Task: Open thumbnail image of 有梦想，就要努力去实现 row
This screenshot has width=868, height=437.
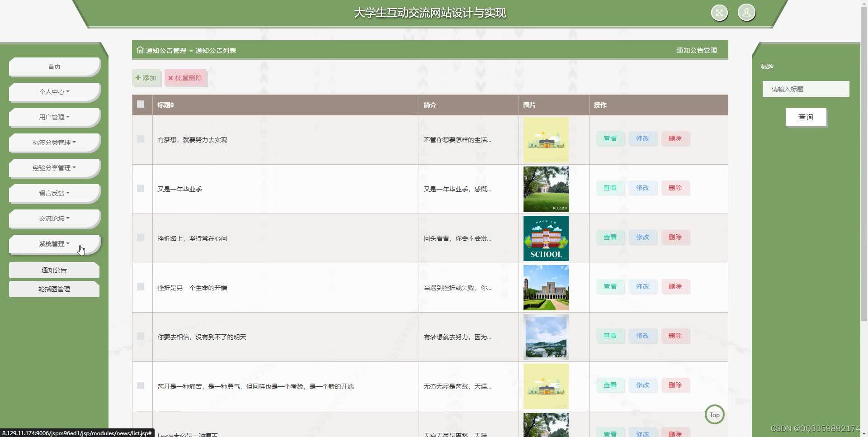Action: click(546, 140)
